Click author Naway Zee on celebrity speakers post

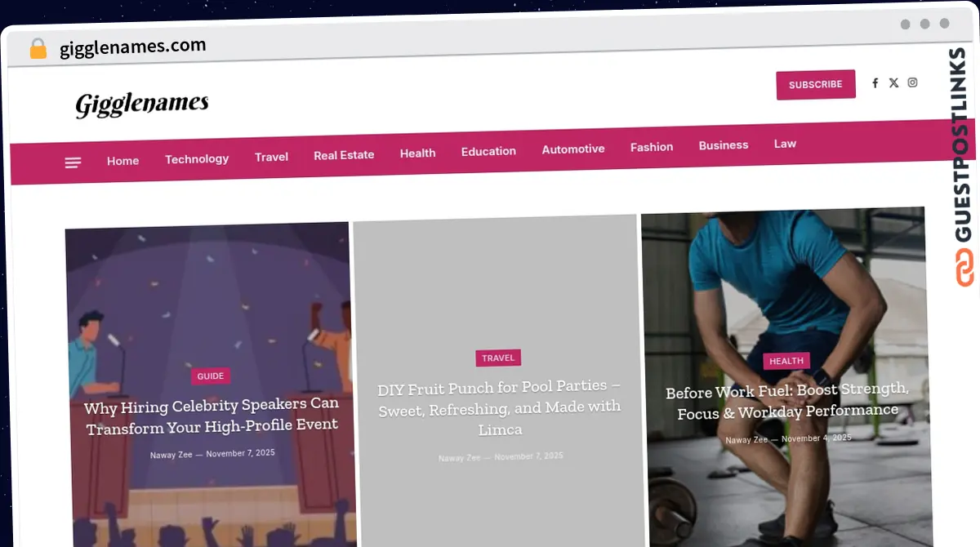[171, 455]
